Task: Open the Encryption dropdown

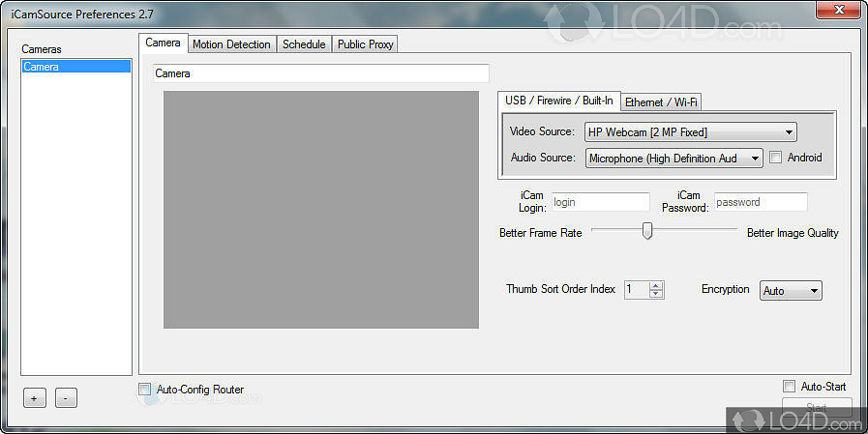Action: [x=791, y=291]
